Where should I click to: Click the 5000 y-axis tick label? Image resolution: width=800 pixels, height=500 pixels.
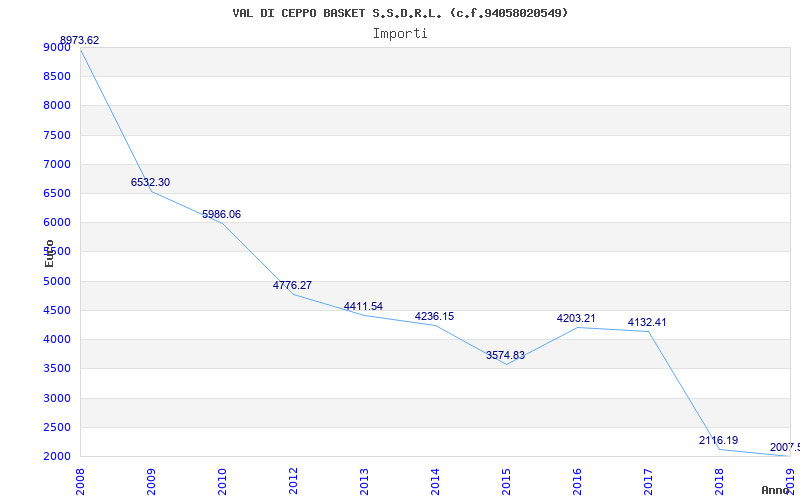(x=57, y=281)
